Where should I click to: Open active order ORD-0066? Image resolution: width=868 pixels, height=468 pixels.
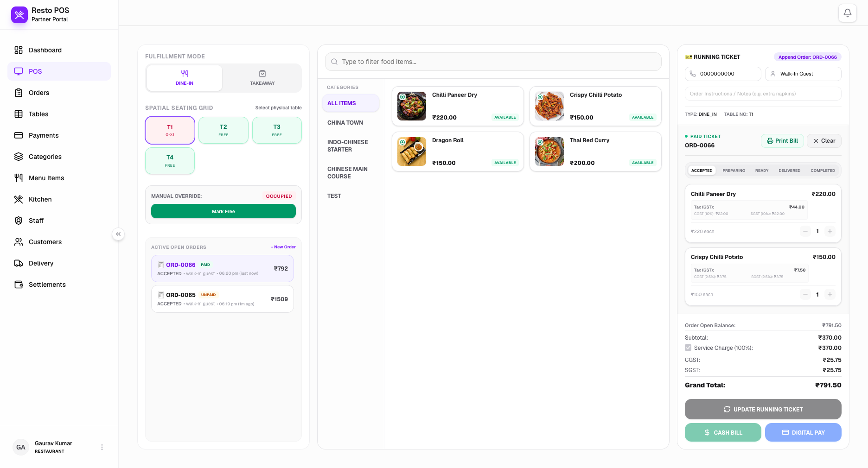(x=223, y=269)
